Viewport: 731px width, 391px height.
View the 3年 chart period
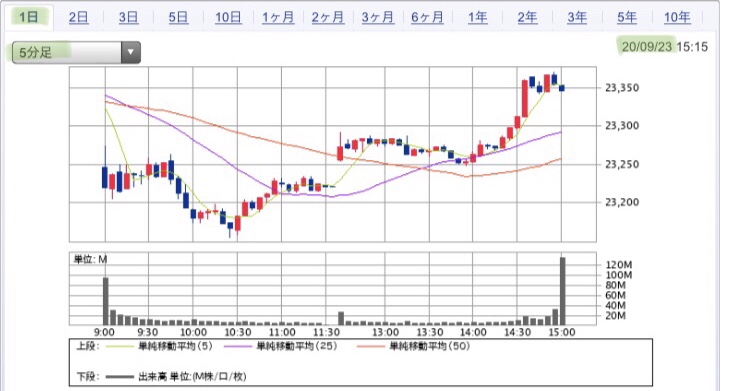(x=577, y=18)
